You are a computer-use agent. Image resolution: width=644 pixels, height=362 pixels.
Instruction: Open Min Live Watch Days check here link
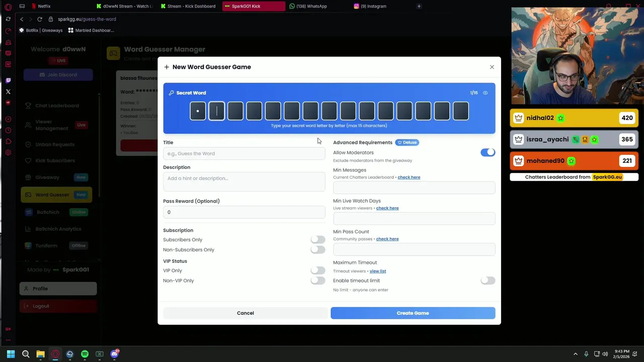[387, 208]
